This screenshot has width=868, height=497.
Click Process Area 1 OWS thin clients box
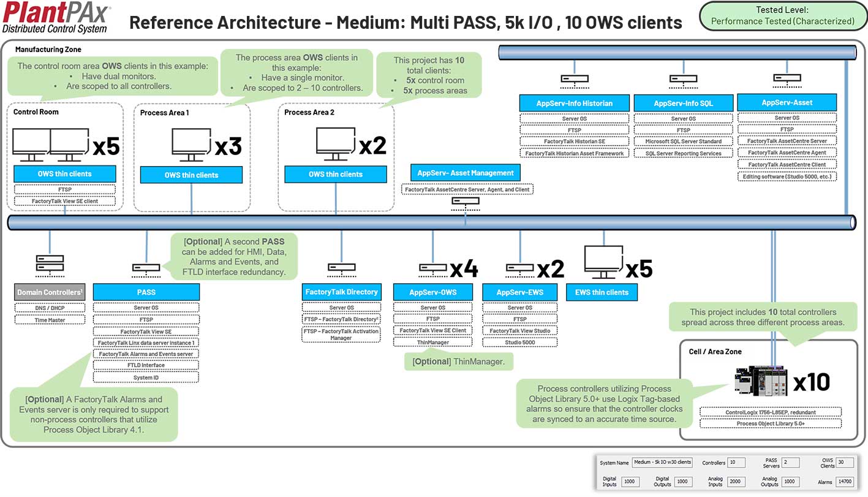point(191,175)
